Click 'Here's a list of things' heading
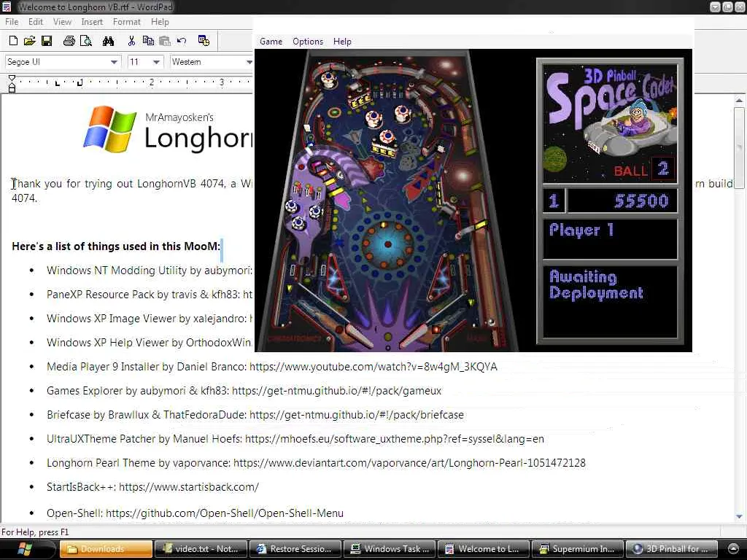The height and width of the screenshot is (560, 747). pyautogui.click(x=116, y=246)
